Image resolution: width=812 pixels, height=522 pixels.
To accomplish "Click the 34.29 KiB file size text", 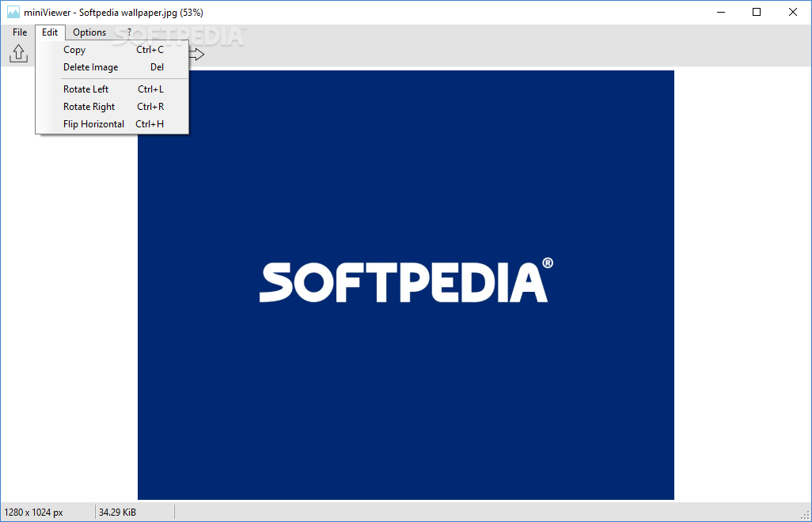I will [118, 513].
